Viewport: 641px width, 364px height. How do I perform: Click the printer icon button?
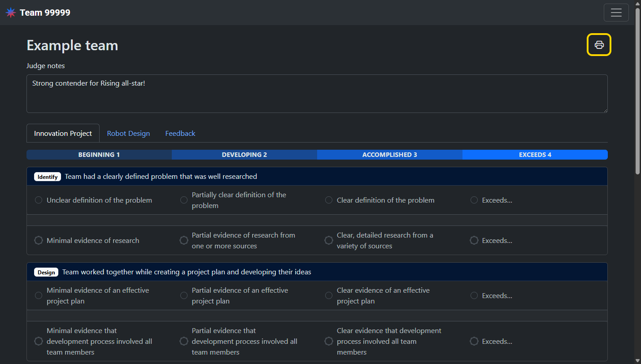[599, 45]
